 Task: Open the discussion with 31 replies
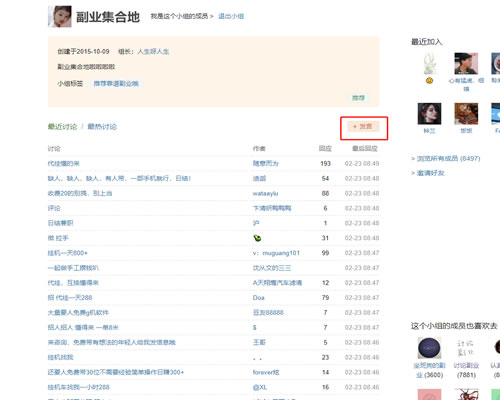click(58, 238)
